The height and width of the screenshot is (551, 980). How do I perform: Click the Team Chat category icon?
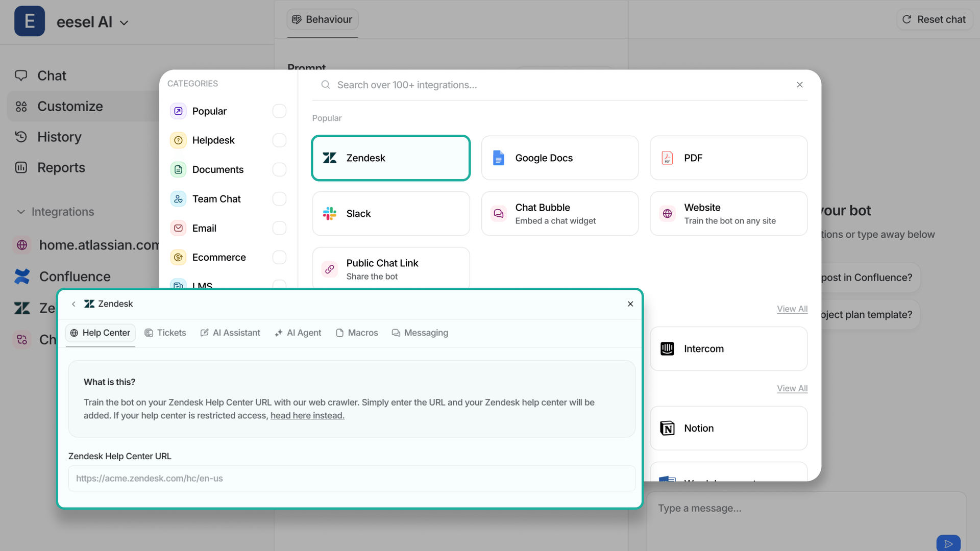point(178,199)
